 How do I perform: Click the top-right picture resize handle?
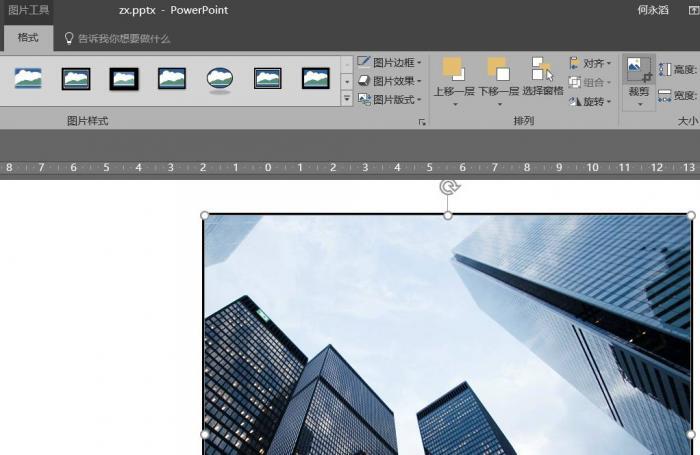click(x=691, y=216)
